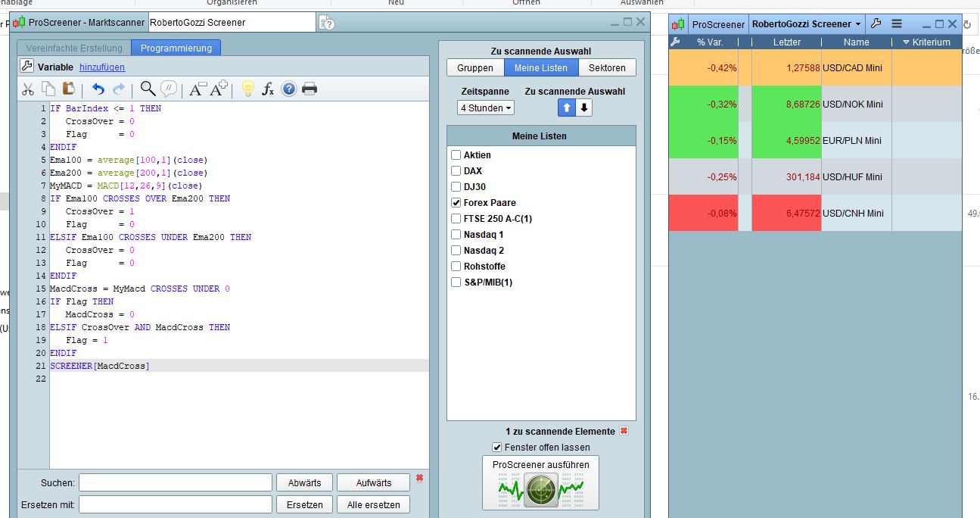980x518 pixels.
Task: Click the Ersetzen button
Action: pos(304,504)
